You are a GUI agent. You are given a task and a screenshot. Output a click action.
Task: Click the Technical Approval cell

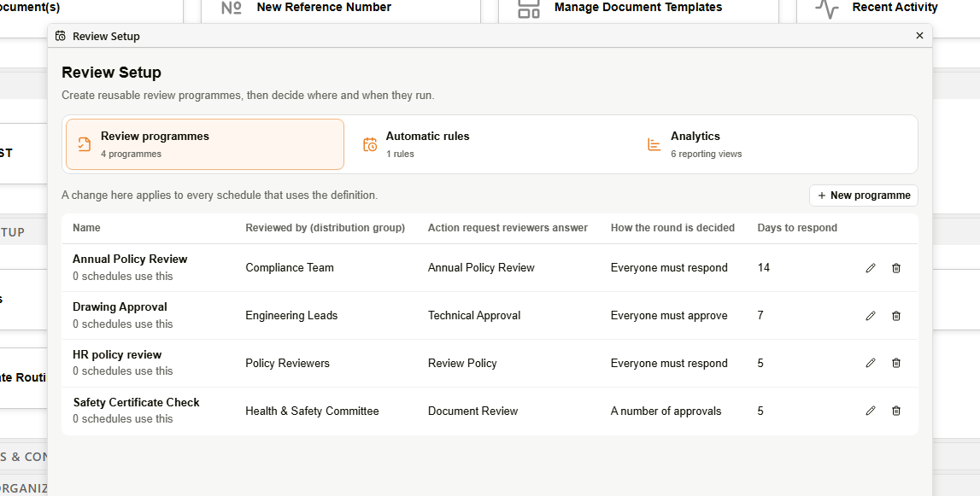point(473,316)
